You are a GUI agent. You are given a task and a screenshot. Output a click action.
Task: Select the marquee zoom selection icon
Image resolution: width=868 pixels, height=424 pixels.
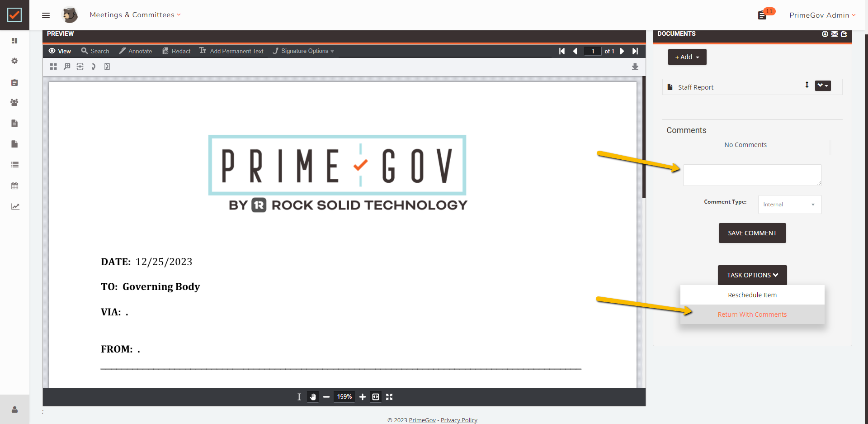[80, 67]
